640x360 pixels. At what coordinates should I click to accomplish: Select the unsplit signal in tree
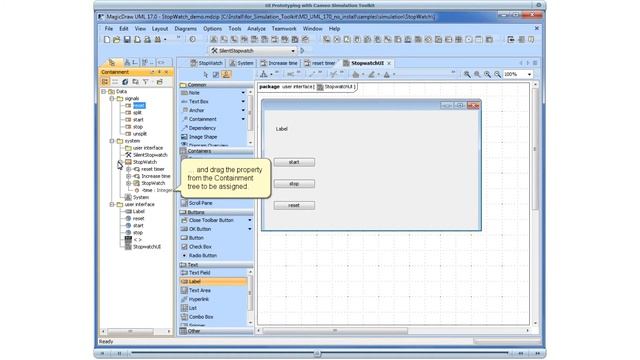(x=136, y=134)
